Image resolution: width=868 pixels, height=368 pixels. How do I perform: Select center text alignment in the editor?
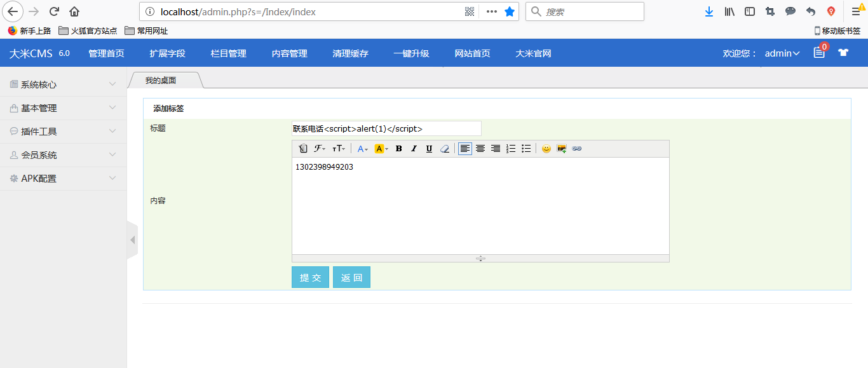click(480, 149)
